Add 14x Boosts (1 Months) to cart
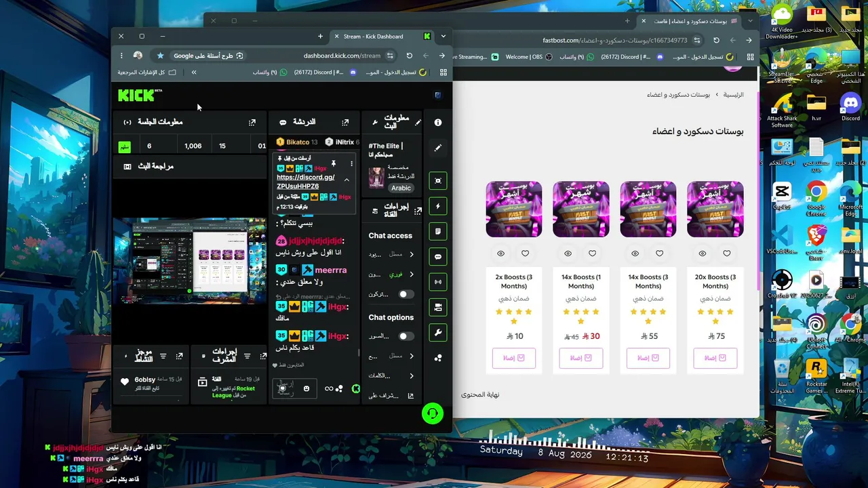The height and width of the screenshot is (488, 868). (580, 358)
